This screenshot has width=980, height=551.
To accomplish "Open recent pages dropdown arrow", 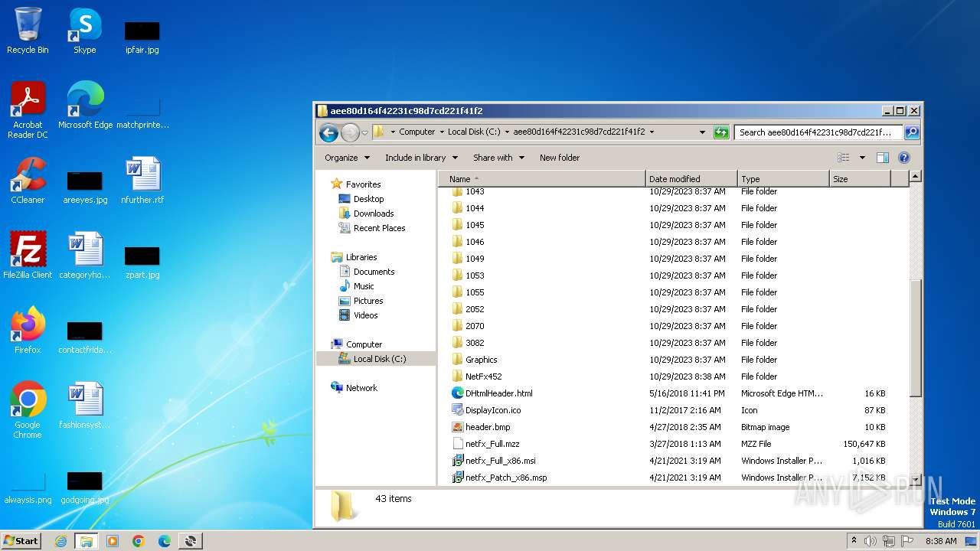I will [365, 132].
